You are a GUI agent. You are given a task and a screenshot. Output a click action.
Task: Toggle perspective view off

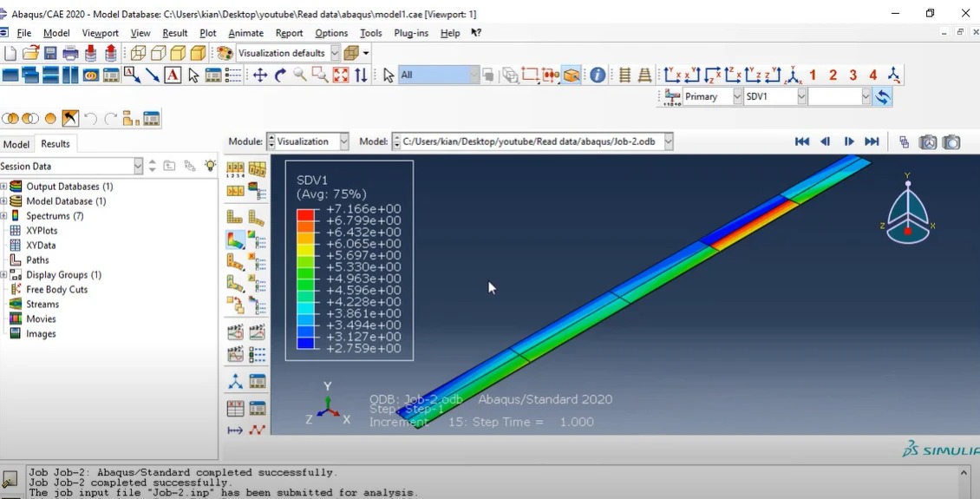click(x=624, y=75)
